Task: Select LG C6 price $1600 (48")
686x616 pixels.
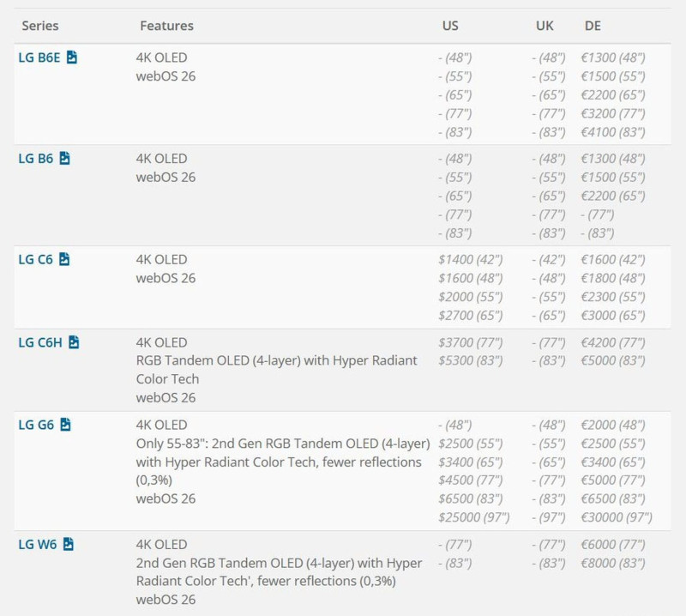Action: coord(470,278)
